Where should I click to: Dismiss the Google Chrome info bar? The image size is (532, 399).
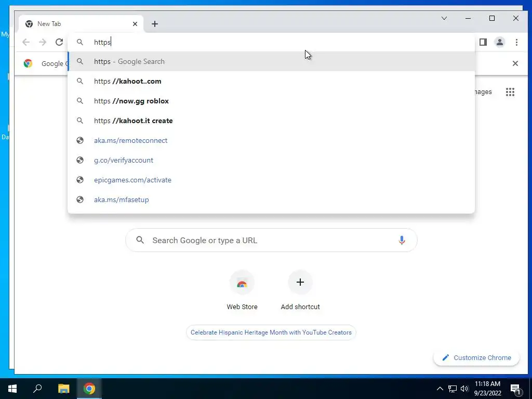(515, 63)
